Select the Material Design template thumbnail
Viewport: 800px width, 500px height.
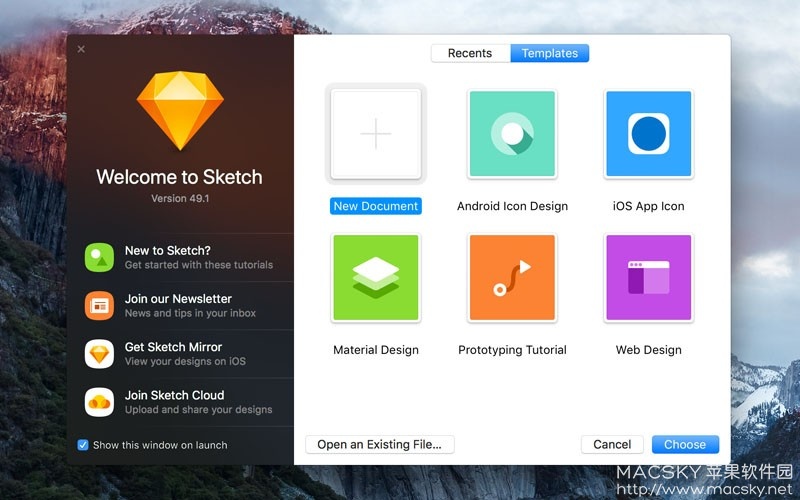coord(376,278)
